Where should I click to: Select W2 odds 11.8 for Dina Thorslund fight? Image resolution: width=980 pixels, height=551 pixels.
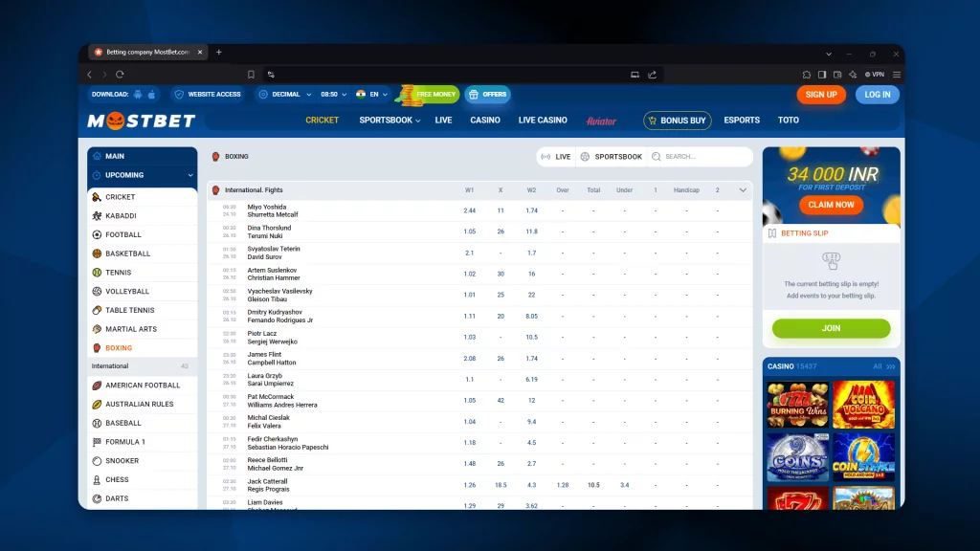531,231
